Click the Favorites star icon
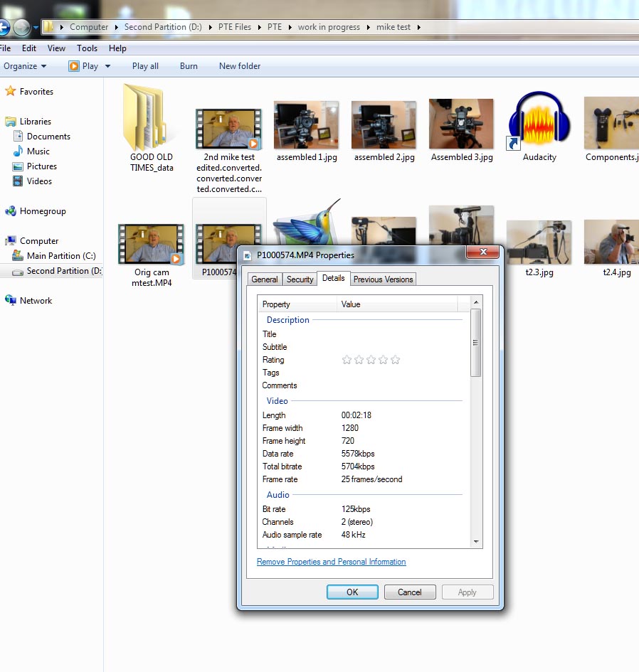639x672 pixels. pos(11,92)
